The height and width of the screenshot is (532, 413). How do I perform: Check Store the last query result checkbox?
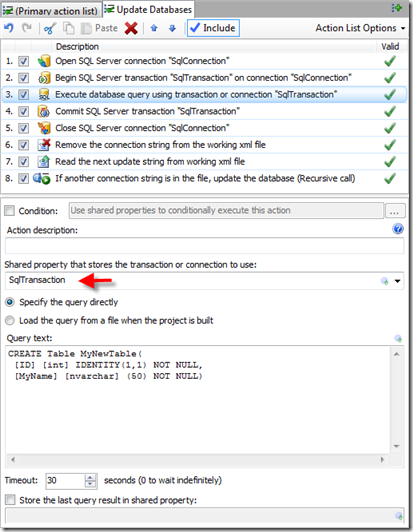[10, 500]
